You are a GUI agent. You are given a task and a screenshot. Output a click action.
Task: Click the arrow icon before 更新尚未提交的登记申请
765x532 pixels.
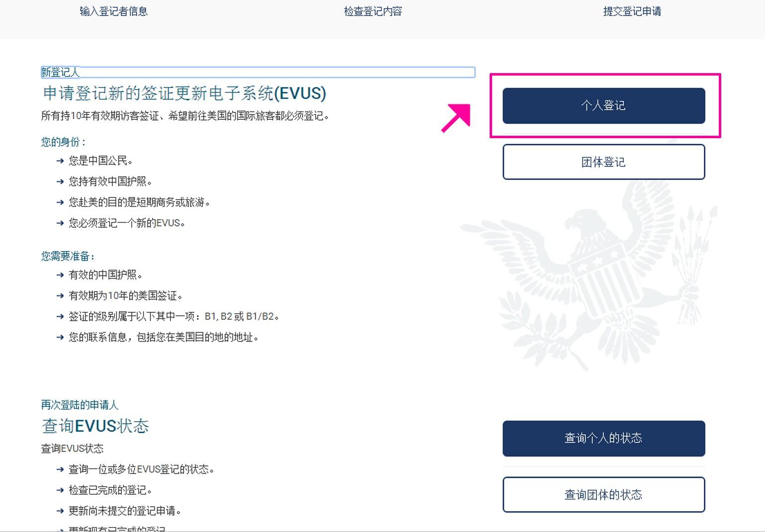59,510
